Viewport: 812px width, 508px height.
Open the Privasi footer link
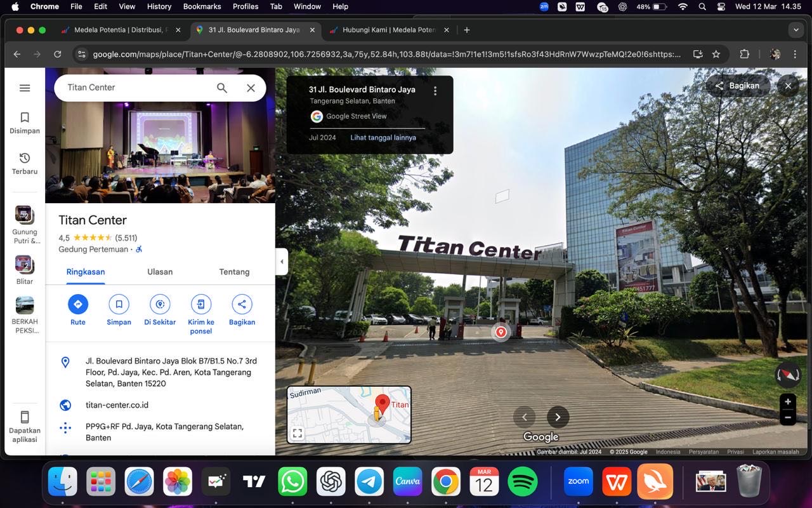735,452
